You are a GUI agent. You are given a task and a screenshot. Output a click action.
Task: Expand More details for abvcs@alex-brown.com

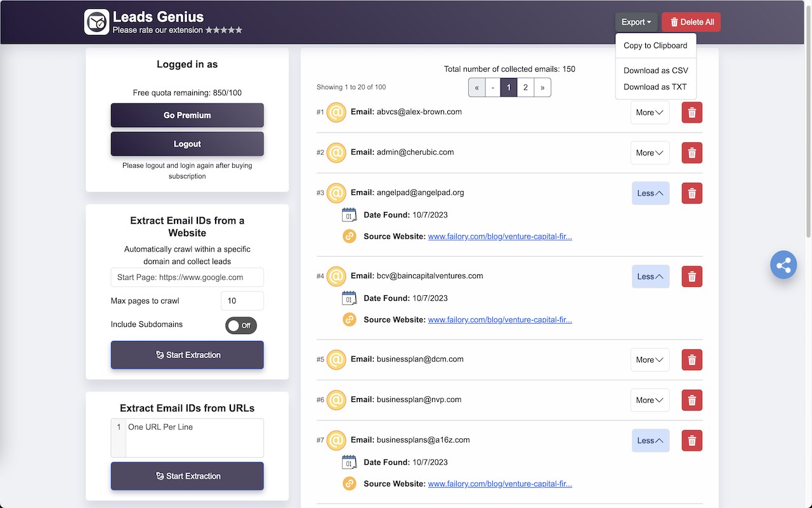(650, 112)
